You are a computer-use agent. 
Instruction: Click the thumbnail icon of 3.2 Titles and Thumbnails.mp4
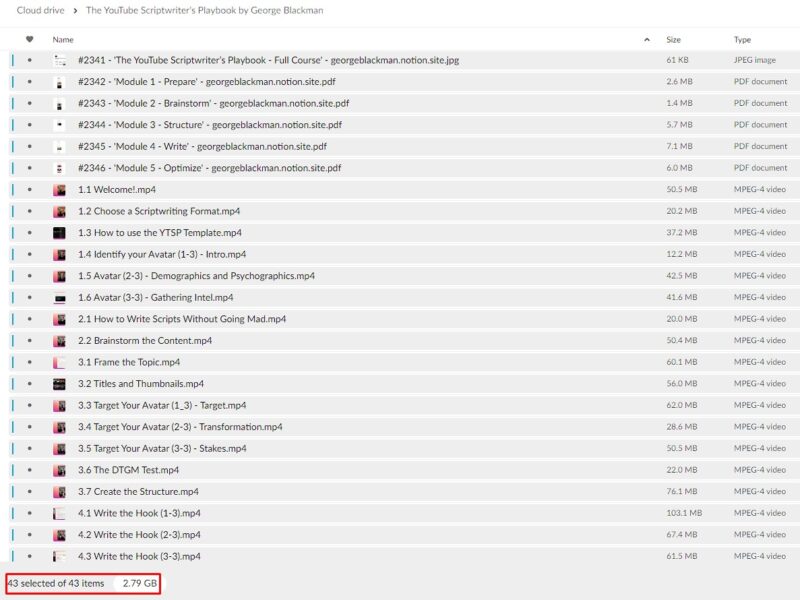coord(60,384)
